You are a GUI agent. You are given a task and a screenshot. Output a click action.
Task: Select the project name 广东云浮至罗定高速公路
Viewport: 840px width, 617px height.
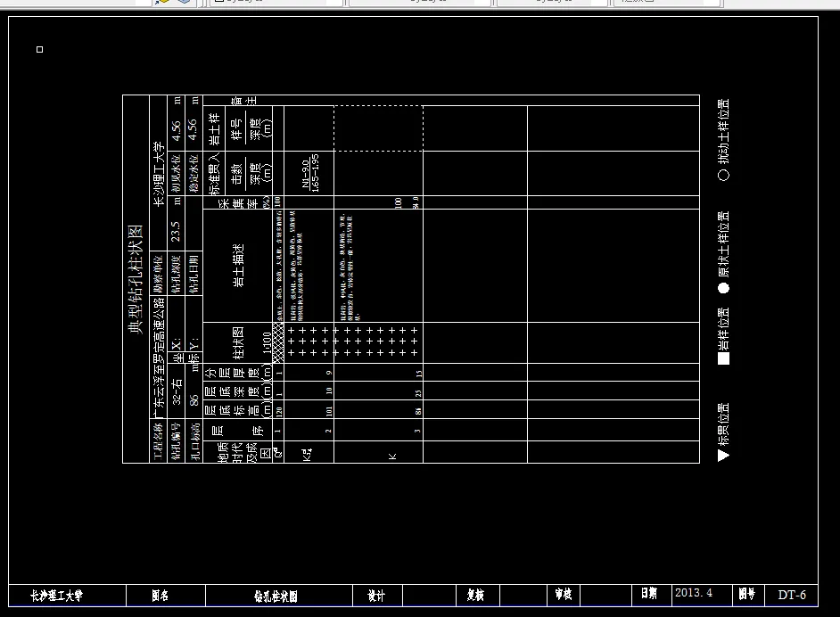159,358
